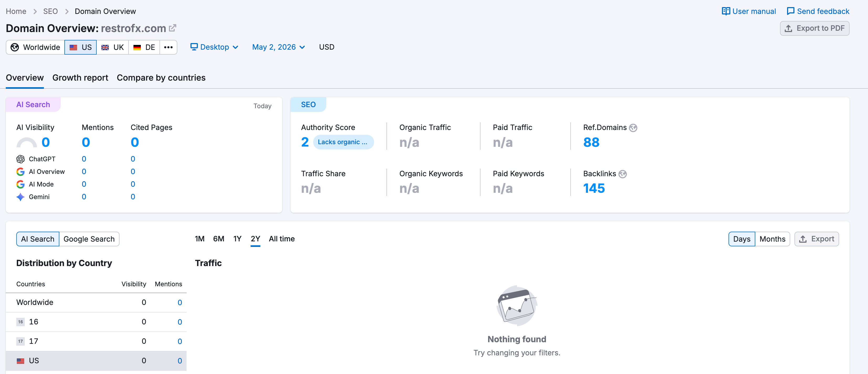Select the 1Y time range
The width and height of the screenshot is (868, 374).
(x=237, y=239)
